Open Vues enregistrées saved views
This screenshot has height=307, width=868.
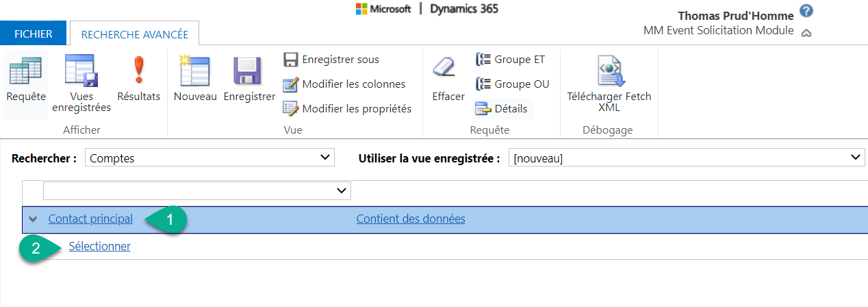point(81,72)
